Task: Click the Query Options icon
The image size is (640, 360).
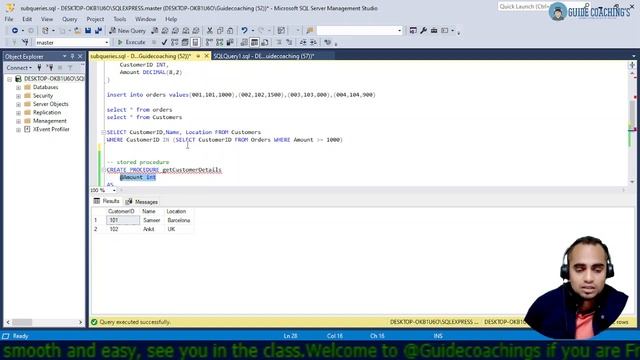Action: point(185,42)
